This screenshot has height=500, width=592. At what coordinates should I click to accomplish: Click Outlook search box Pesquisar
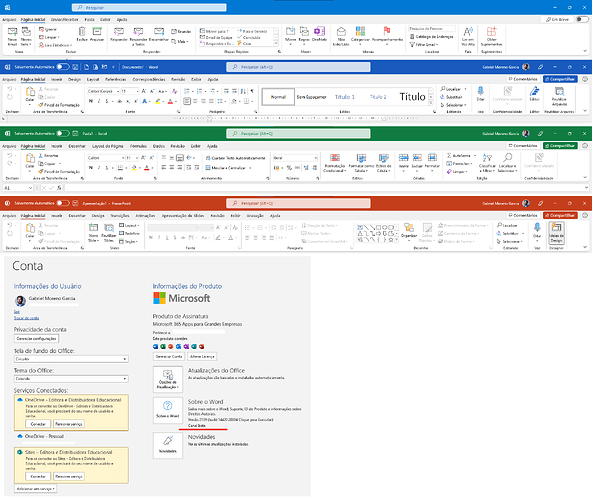(x=149, y=8)
